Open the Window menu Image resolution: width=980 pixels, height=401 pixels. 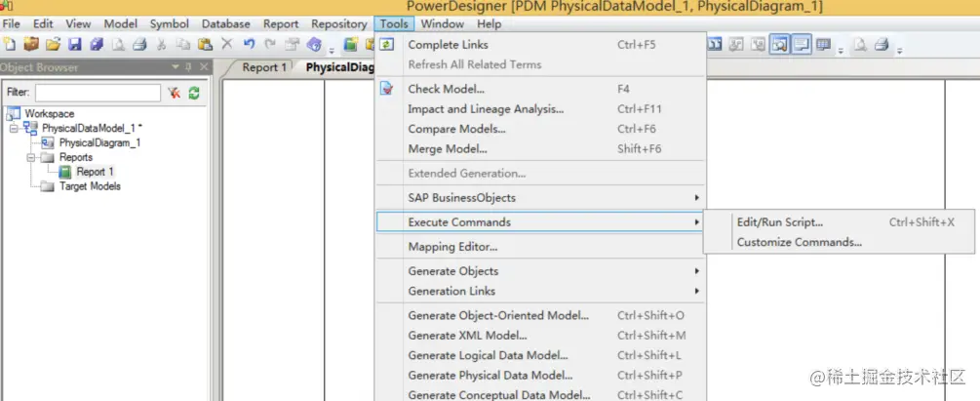tap(442, 23)
